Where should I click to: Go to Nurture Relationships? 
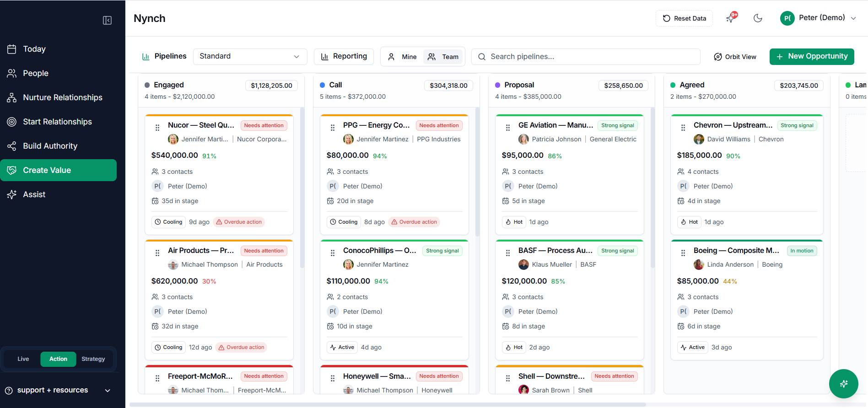tap(58, 97)
